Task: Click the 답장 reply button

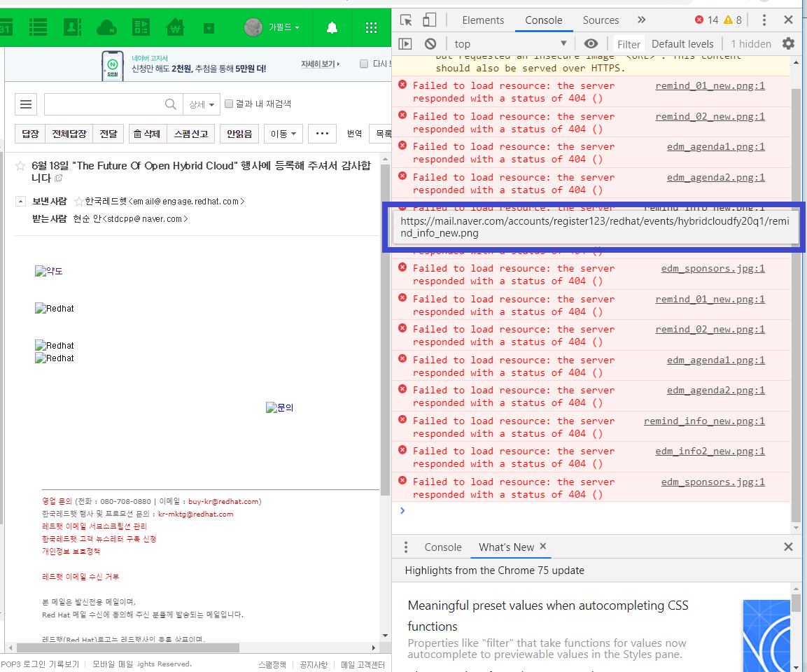Action: pyautogui.click(x=30, y=134)
